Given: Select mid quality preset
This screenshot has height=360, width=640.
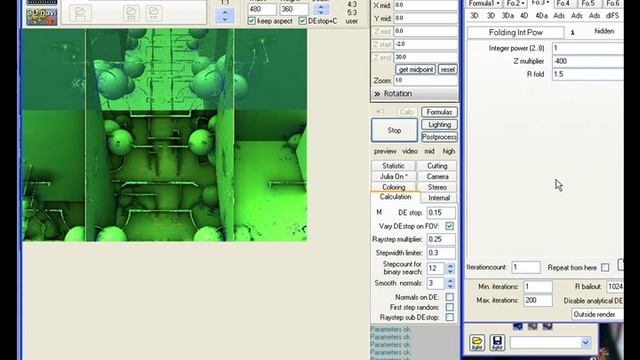Looking at the screenshot, I should point(429,151).
